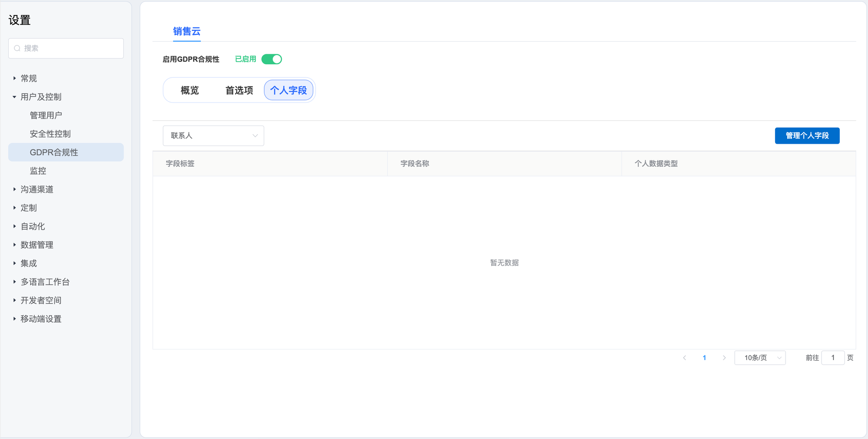Expand the 常规 settings section
Image resolution: width=868 pixels, height=439 pixels.
coord(14,79)
